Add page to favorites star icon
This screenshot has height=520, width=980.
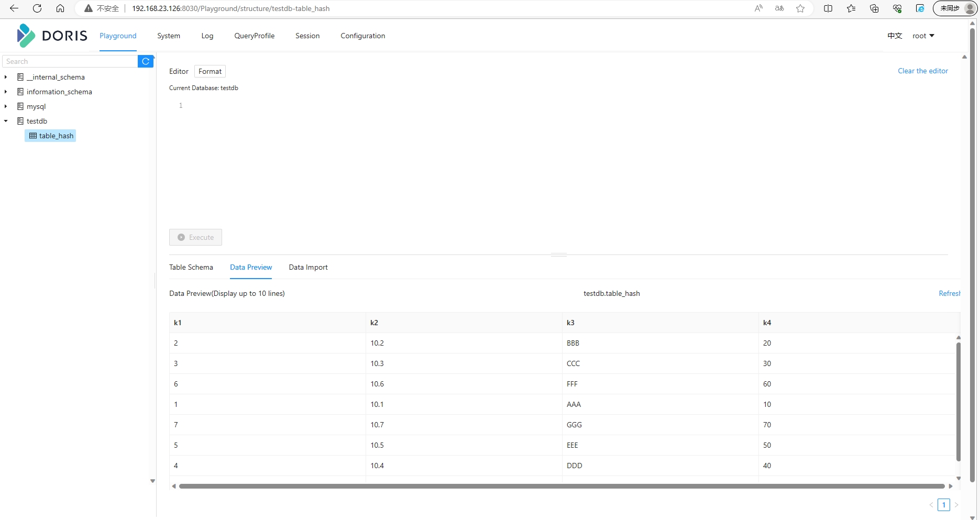[800, 8]
